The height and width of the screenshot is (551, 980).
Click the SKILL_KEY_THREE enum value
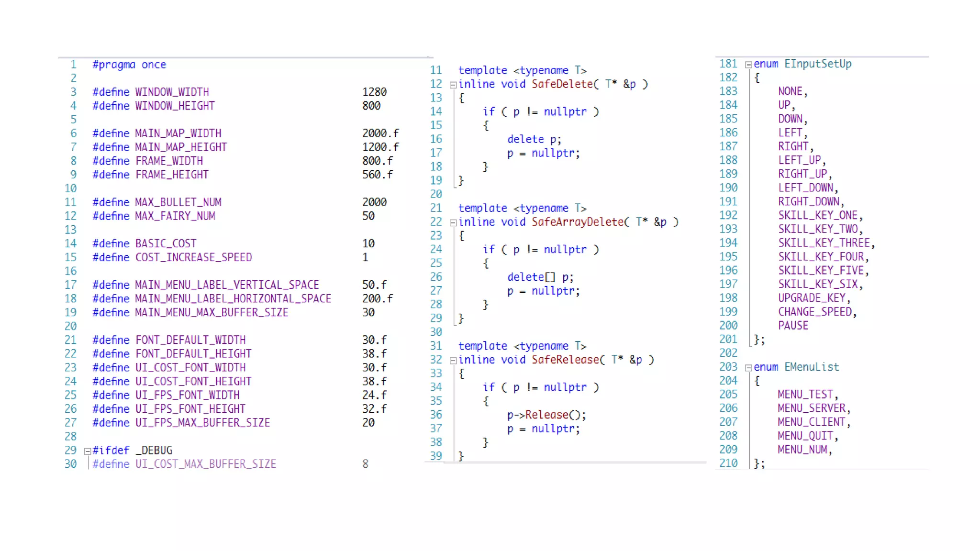(x=824, y=243)
